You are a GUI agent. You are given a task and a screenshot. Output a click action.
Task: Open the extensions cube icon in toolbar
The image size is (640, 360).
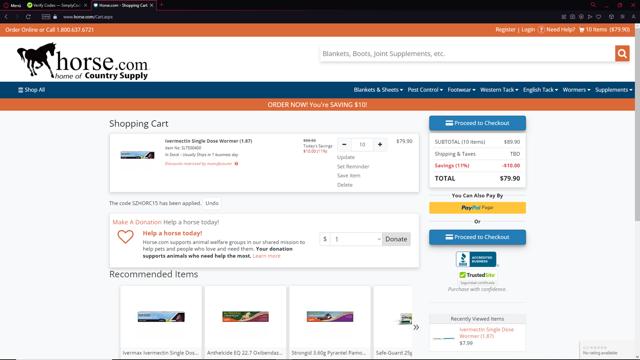(611, 17)
